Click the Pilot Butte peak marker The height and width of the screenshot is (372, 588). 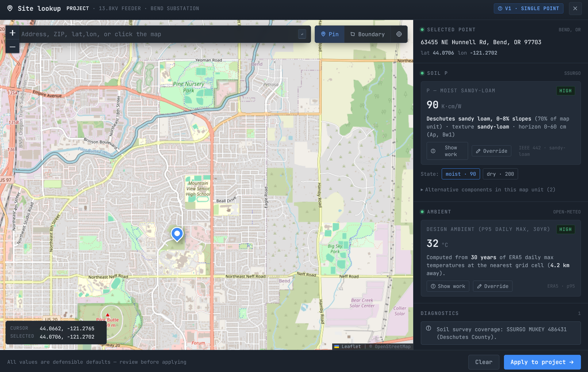coord(108,315)
